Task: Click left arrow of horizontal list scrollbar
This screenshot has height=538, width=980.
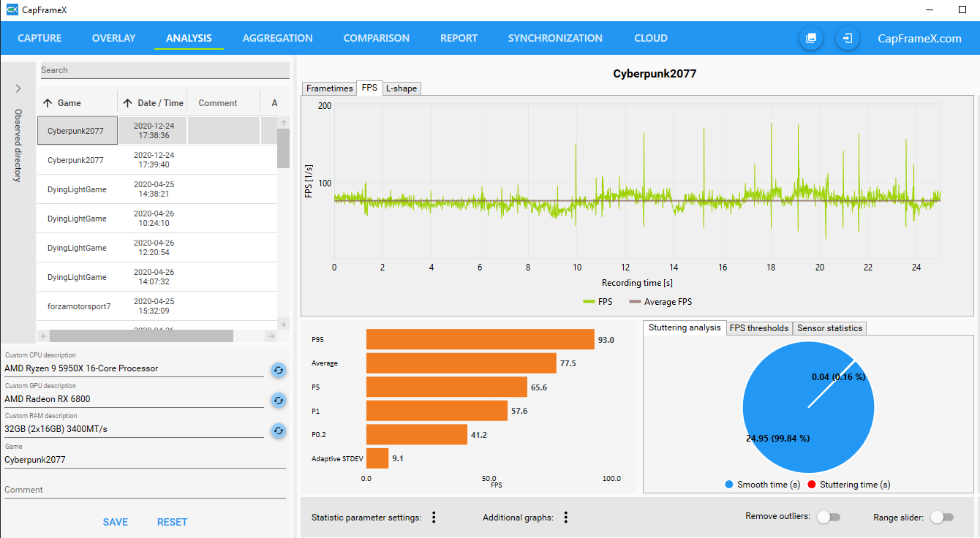Action: [43, 336]
